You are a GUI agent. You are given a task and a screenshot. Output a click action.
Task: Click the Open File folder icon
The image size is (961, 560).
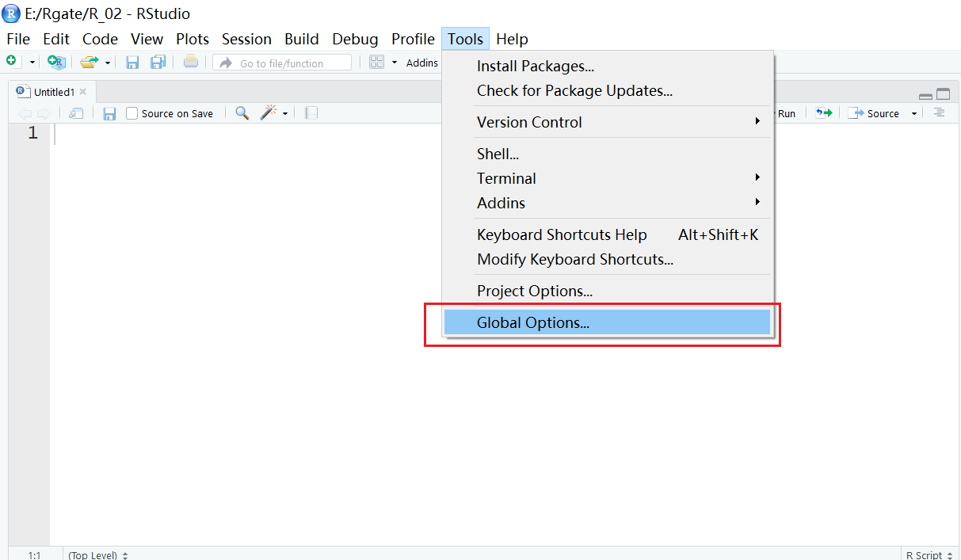tap(89, 62)
